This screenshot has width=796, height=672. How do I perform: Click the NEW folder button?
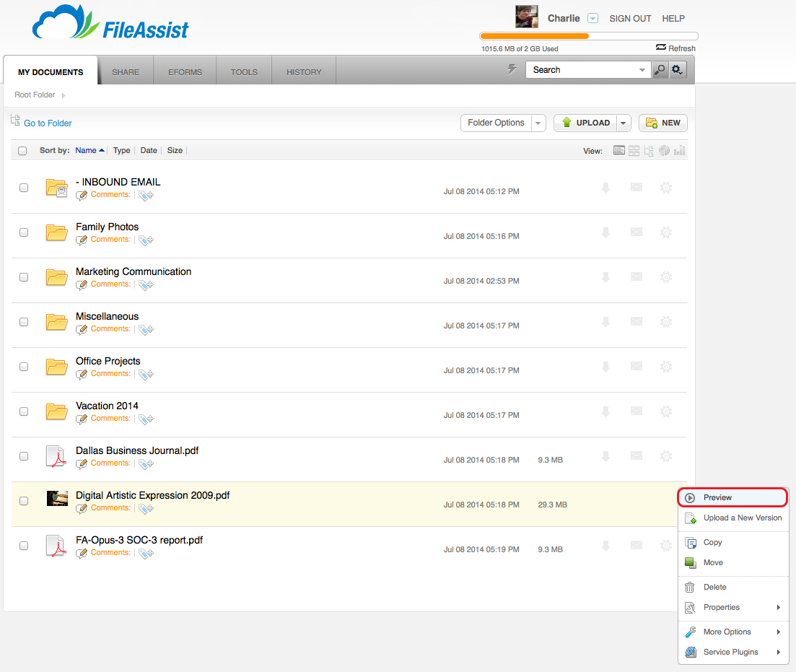point(663,123)
